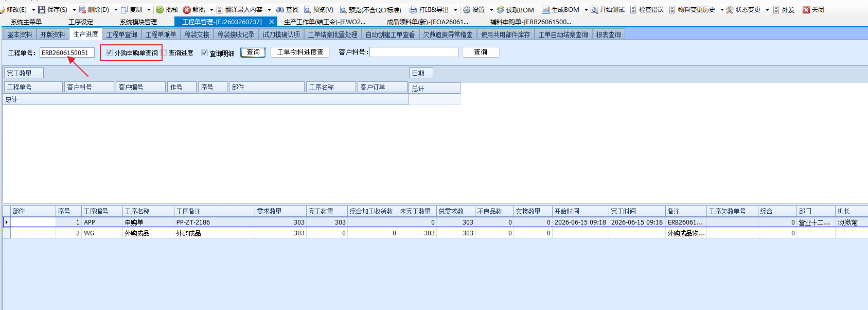The height and width of the screenshot is (310, 868).
Task: Toggle the 查询进度 checkbox
Action: [164, 53]
